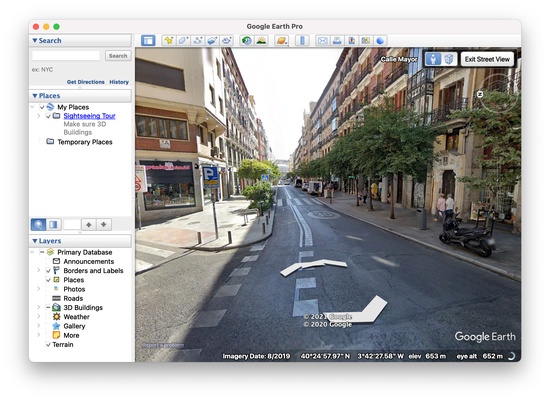
Task: Expand the Borders and Labels layer arrow
Action: (x=39, y=271)
